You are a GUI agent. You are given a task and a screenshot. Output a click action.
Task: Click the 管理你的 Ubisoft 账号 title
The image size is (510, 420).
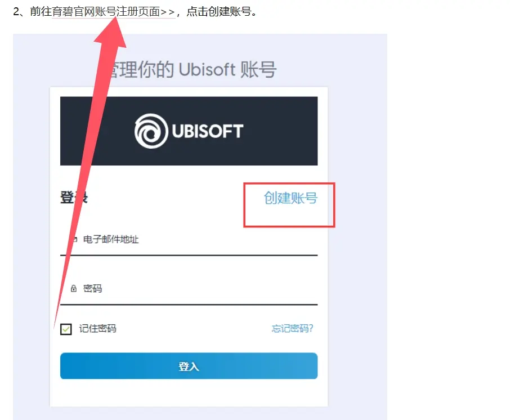click(x=191, y=69)
